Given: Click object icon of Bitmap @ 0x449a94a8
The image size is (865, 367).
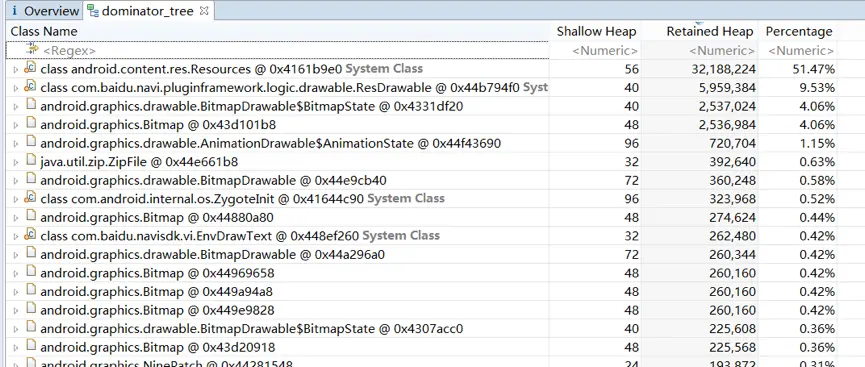Looking at the screenshot, I should pyautogui.click(x=31, y=291).
